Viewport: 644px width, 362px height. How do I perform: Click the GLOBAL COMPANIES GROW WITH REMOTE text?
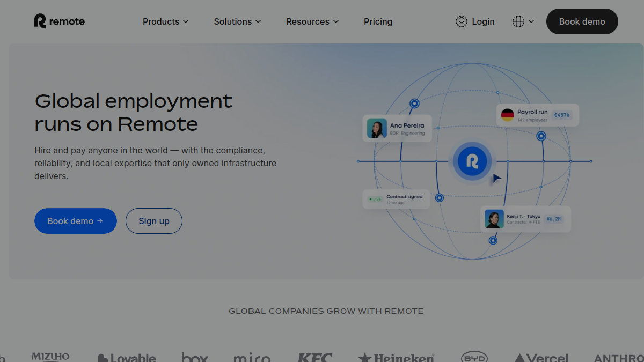click(x=326, y=311)
